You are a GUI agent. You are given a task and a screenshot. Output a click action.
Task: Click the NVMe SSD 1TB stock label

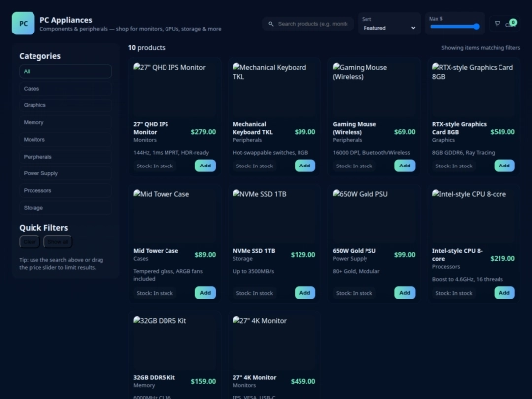254,293
